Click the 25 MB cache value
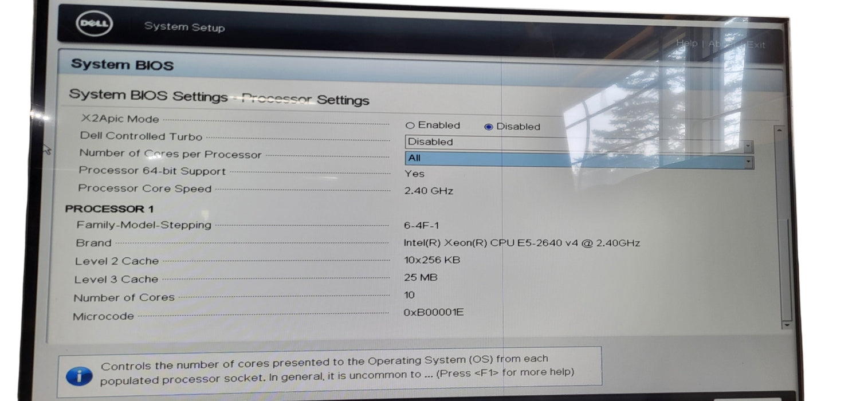Screen dimensions: 868x401 click(x=421, y=277)
